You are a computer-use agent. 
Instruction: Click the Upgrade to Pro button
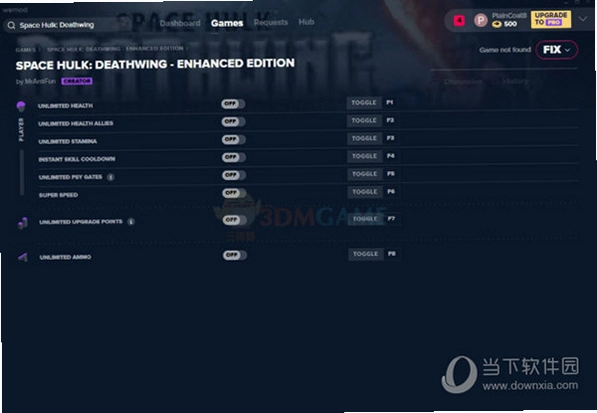coord(551,19)
